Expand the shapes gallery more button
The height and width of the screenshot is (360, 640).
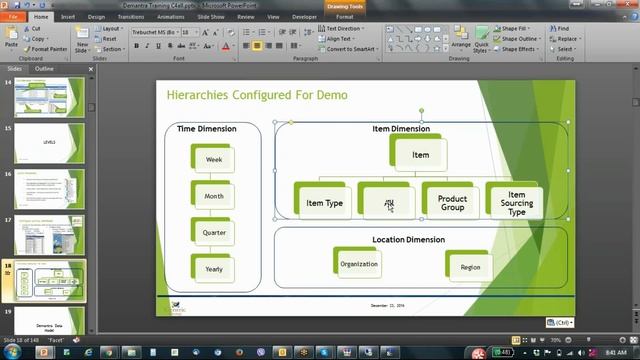pos(446,48)
